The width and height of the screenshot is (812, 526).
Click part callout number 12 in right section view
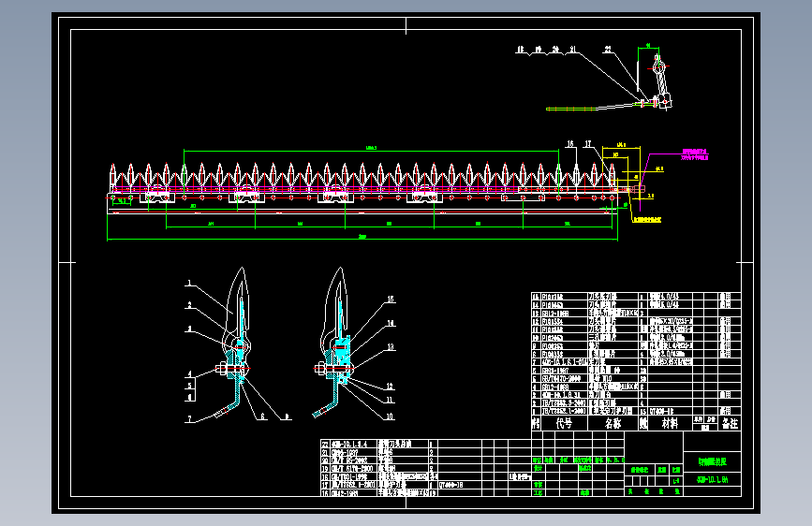click(x=390, y=387)
